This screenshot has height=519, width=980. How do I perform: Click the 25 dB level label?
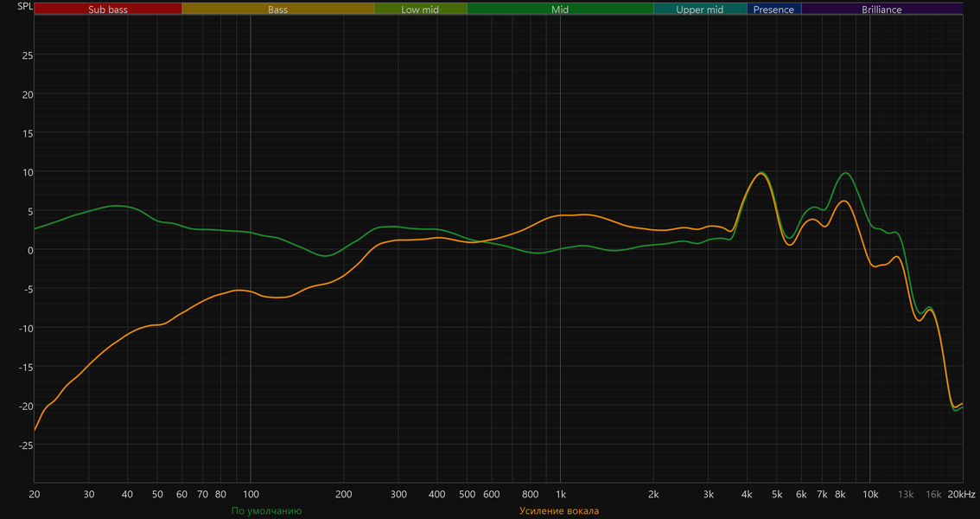click(x=28, y=55)
